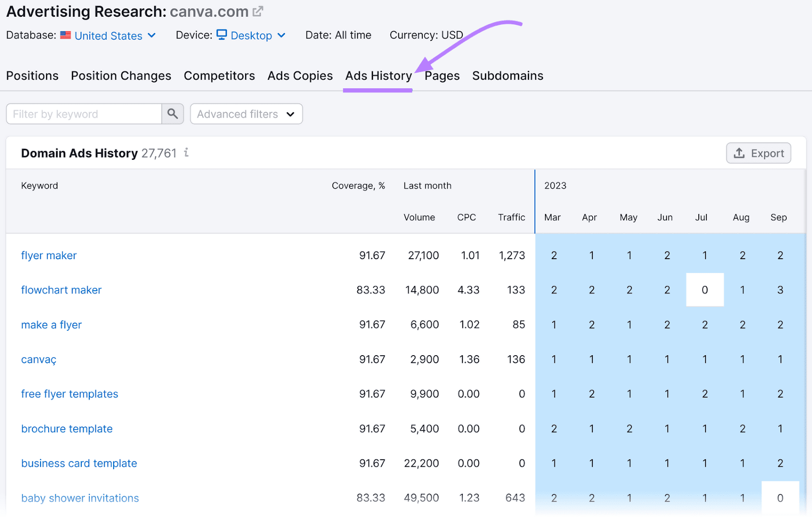Click the Export upload icon
This screenshot has width=812, height=517.
(739, 153)
